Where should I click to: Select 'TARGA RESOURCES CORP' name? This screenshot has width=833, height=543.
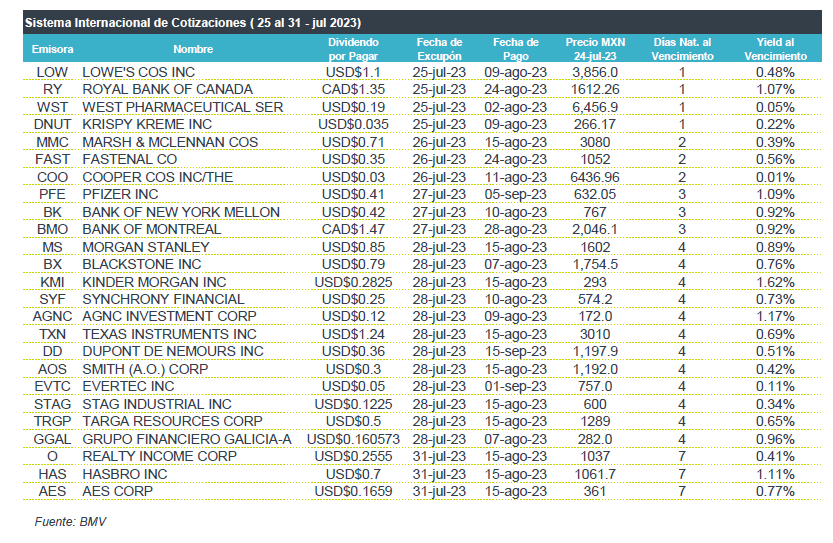click(x=172, y=422)
